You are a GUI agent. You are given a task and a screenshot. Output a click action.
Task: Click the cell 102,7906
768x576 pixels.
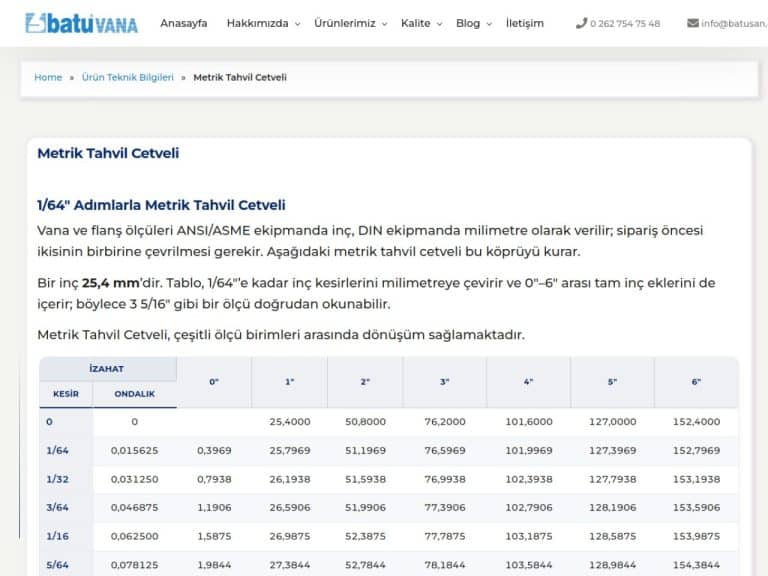pos(529,507)
